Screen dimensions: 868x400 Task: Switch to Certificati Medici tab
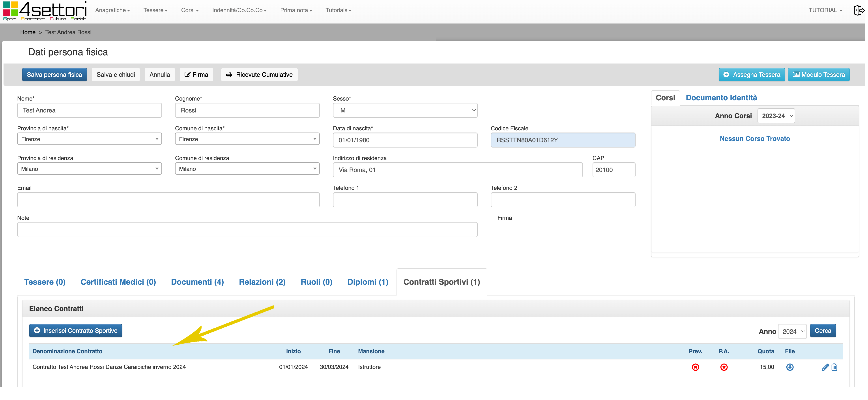coord(118,282)
